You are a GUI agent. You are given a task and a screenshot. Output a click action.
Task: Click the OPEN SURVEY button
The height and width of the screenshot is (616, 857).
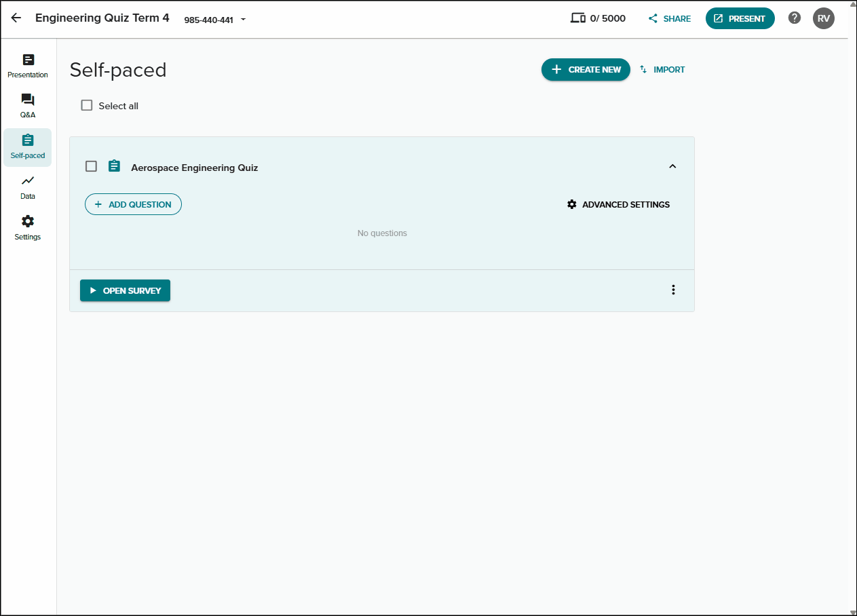[125, 290]
